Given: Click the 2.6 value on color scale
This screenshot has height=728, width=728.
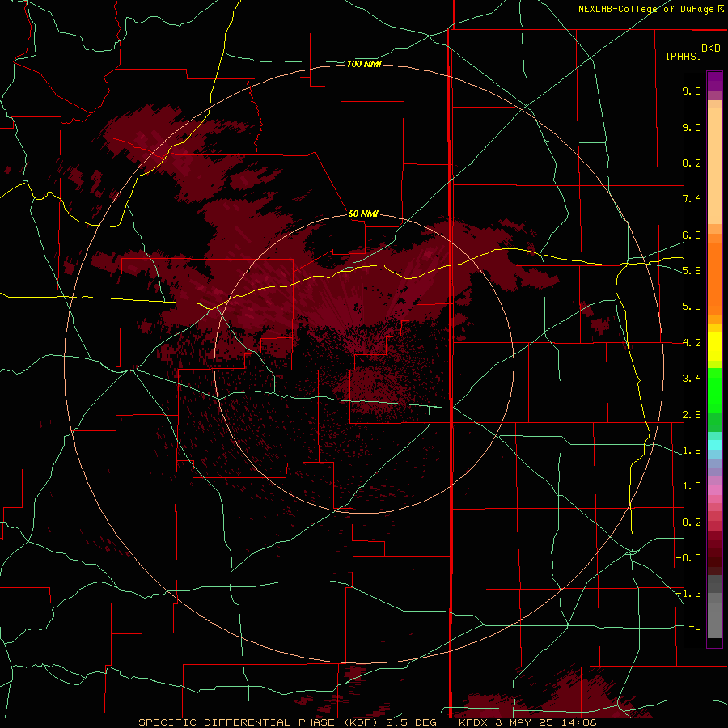Looking at the screenshot, I should click(692, 415).
